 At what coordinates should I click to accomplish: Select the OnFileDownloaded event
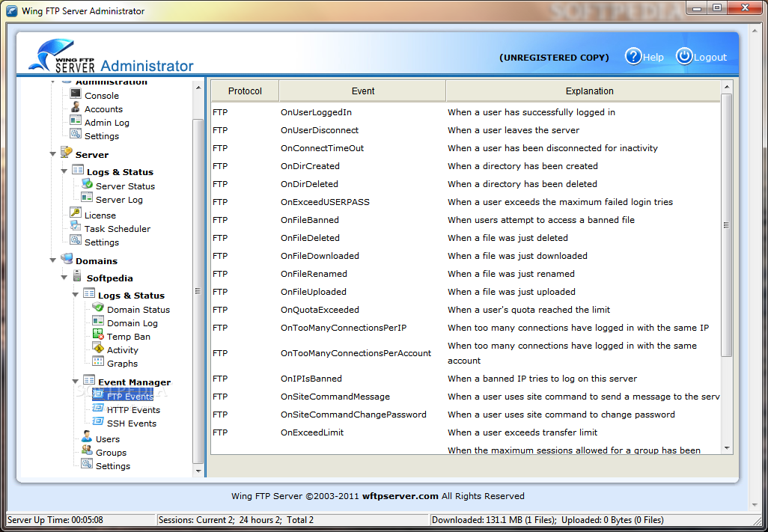click(x=320, y=256)
